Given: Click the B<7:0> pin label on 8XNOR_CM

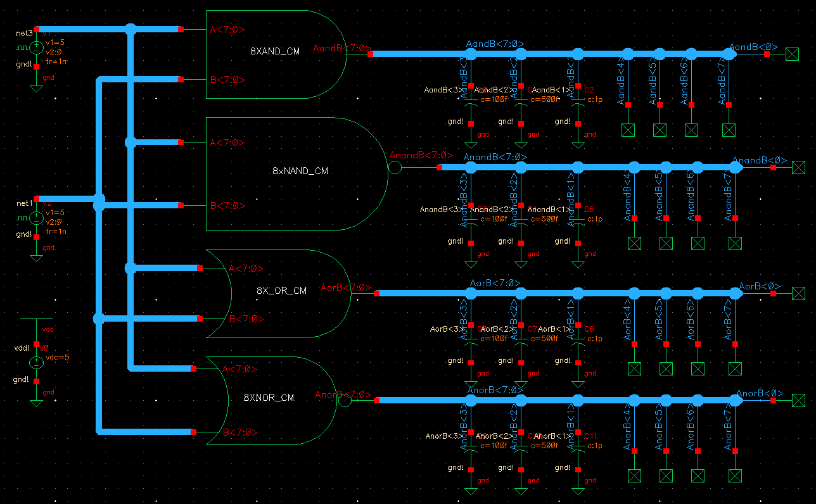Looking at the screenshot, I should point(240,432).
